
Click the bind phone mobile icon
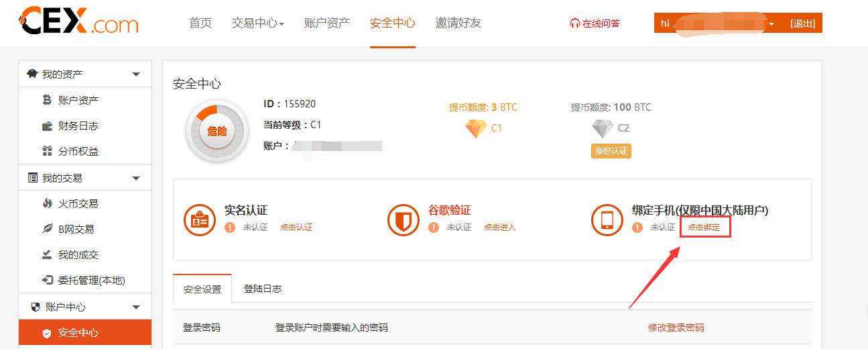pyautogui.click(x=607, y=219)
